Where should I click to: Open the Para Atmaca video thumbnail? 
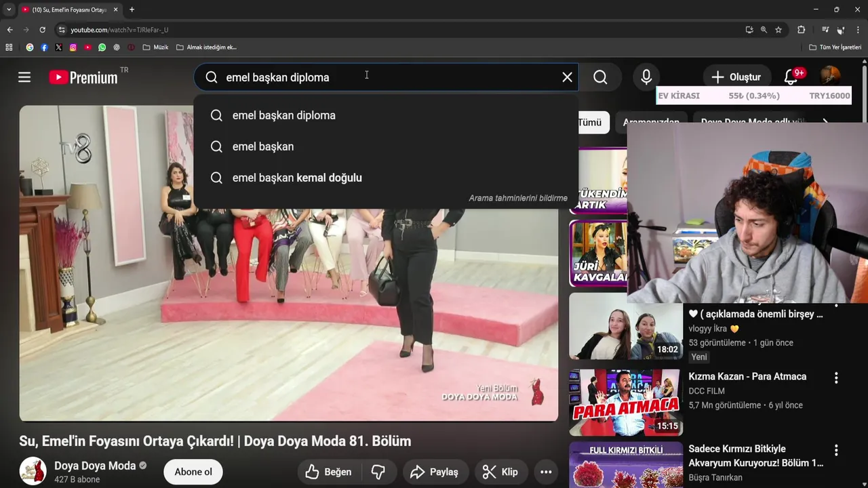(x=626, y=403)
